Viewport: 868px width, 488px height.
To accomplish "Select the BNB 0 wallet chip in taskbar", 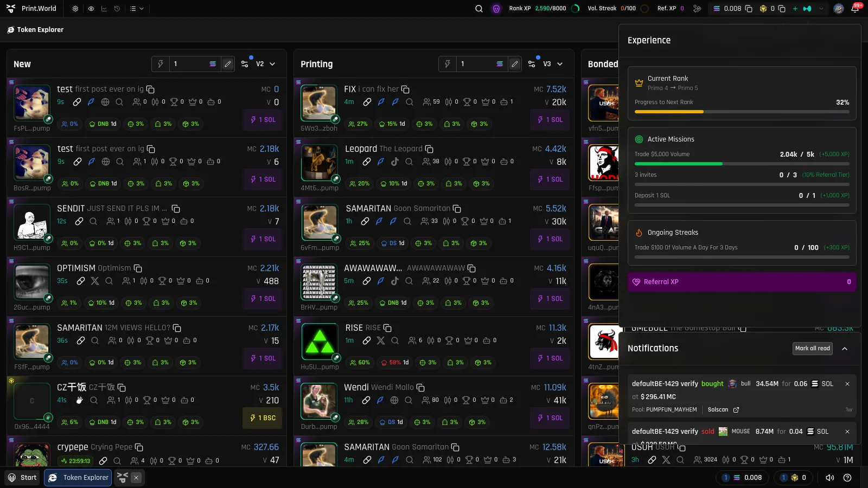I will pos(793,478).
